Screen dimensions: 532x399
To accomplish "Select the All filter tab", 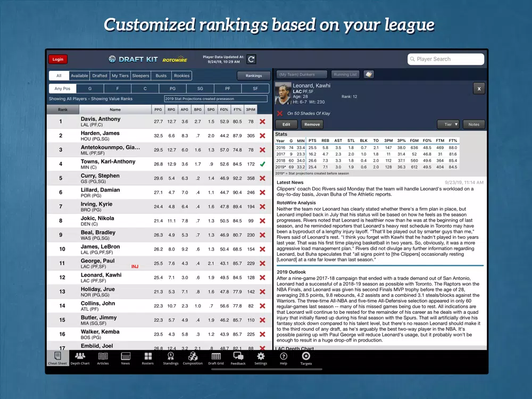I will click(59, 76).
